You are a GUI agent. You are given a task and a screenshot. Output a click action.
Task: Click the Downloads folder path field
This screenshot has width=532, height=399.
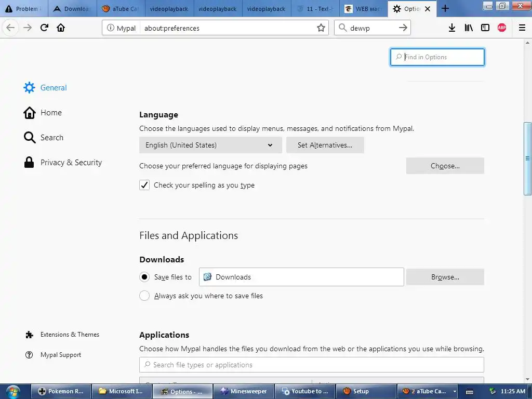301,277
